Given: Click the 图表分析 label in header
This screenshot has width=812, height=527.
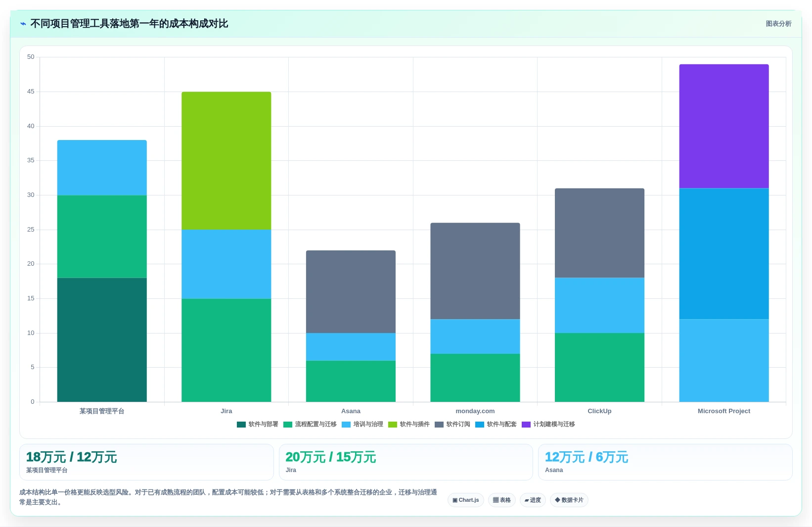Looking at the screenshot, I should pyautogui.click(x=778, y=24).
